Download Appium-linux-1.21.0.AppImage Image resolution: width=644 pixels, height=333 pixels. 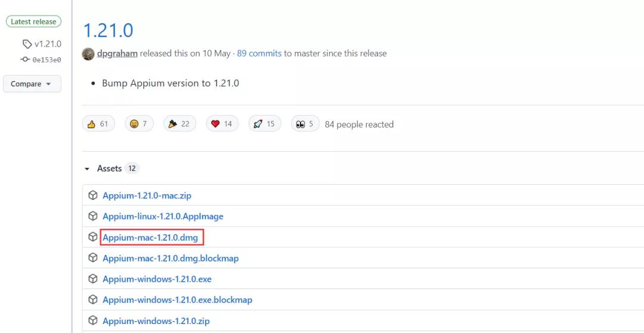tap(163, 216)
